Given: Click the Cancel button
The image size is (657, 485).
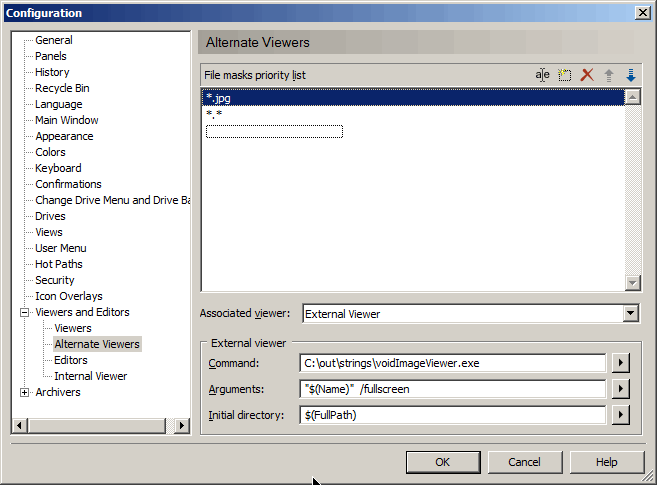Looking at the screenshot, I should (x=524, y=462).
